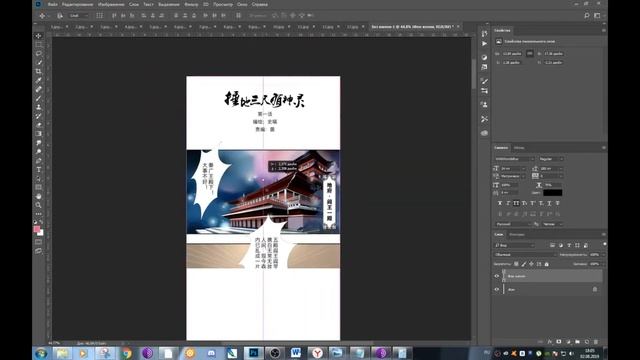This screenshot has height=360, width=640.
Task: Click the layer opacity value field
Action: [594, 254]
